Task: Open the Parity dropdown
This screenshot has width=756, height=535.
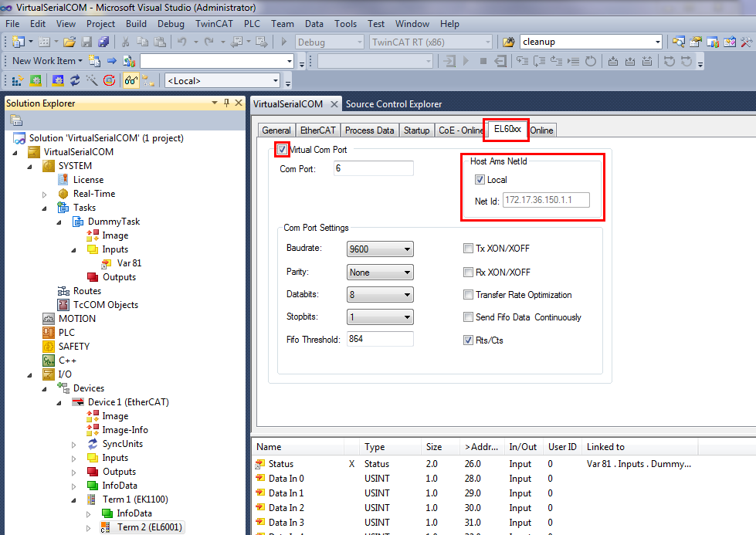Action: click(380, 273)
